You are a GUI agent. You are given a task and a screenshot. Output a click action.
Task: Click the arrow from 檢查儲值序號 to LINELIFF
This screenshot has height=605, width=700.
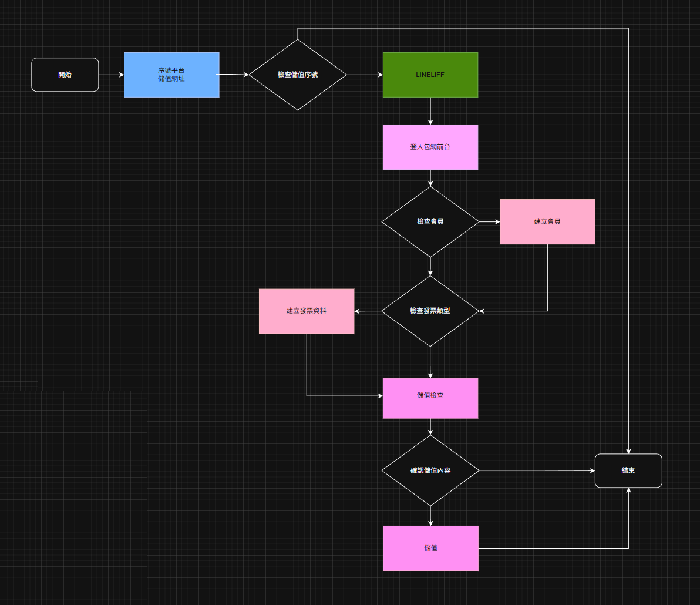[x=364, y=75]
